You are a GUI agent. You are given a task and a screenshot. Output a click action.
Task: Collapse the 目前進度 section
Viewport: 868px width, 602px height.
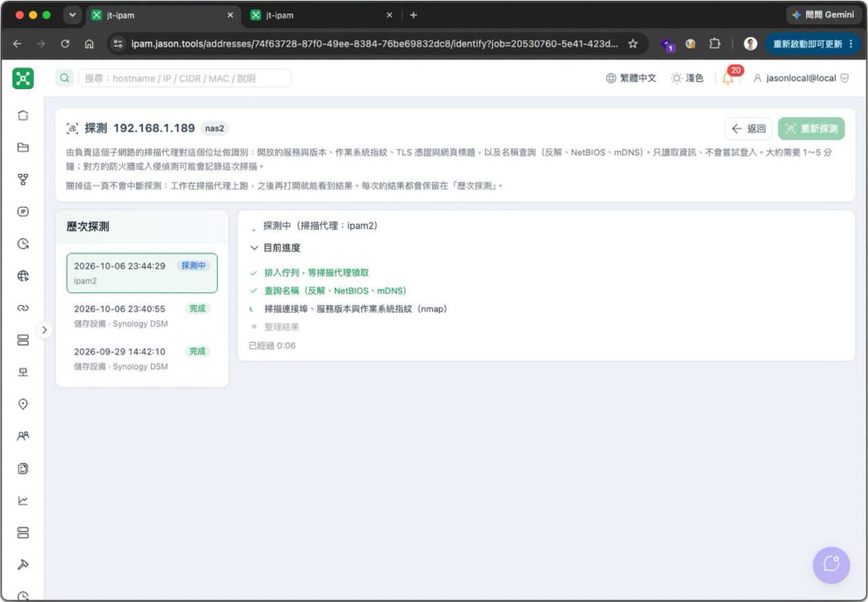point(275,248)
